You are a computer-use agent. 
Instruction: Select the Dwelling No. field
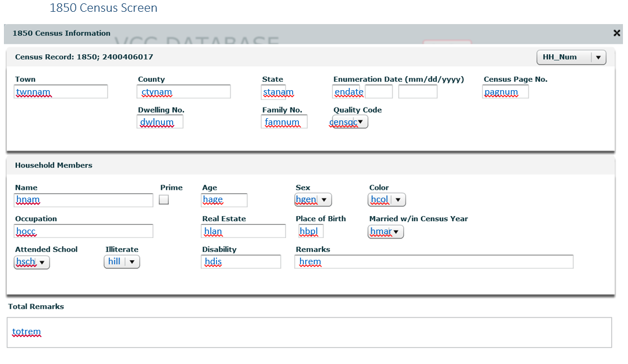click(160, 122)
